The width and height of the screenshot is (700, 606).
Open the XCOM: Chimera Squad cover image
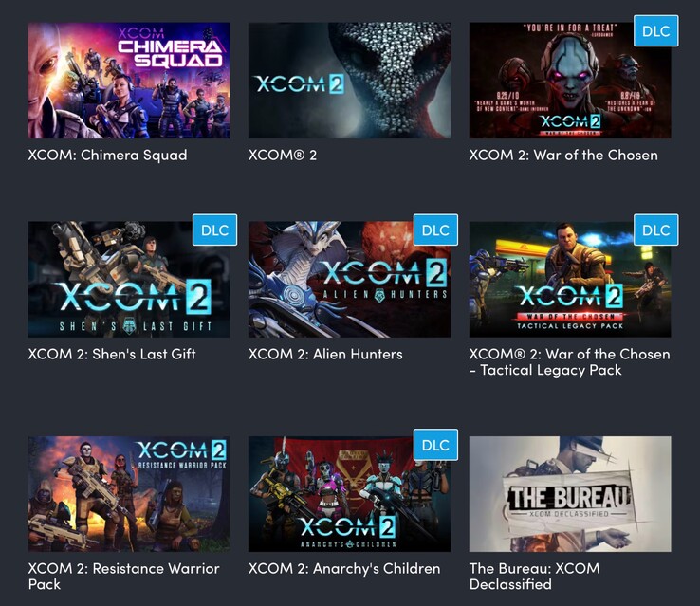click(129, 81)
